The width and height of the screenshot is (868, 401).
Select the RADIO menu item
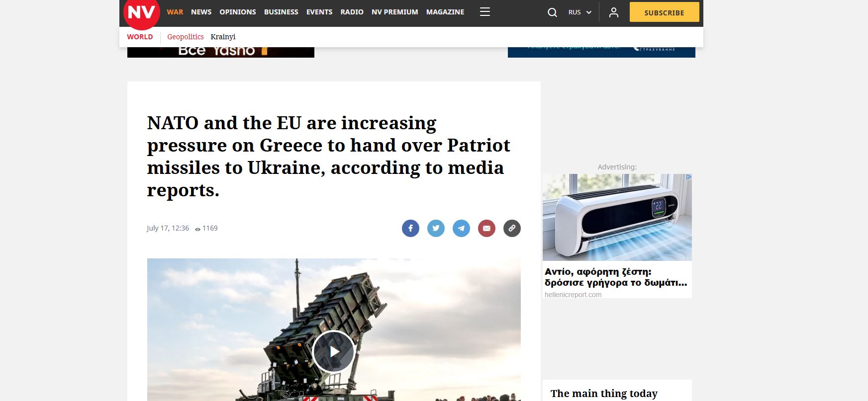[352, 12]
